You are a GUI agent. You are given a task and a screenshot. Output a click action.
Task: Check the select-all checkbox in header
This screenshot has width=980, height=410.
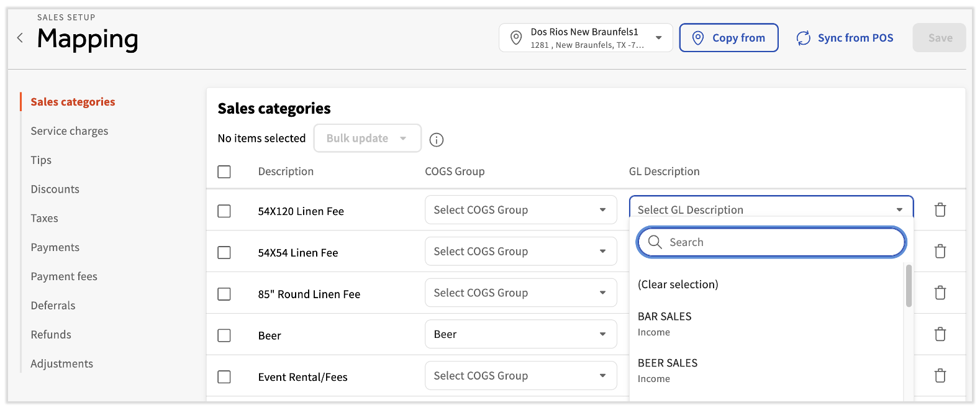point(224,171)
